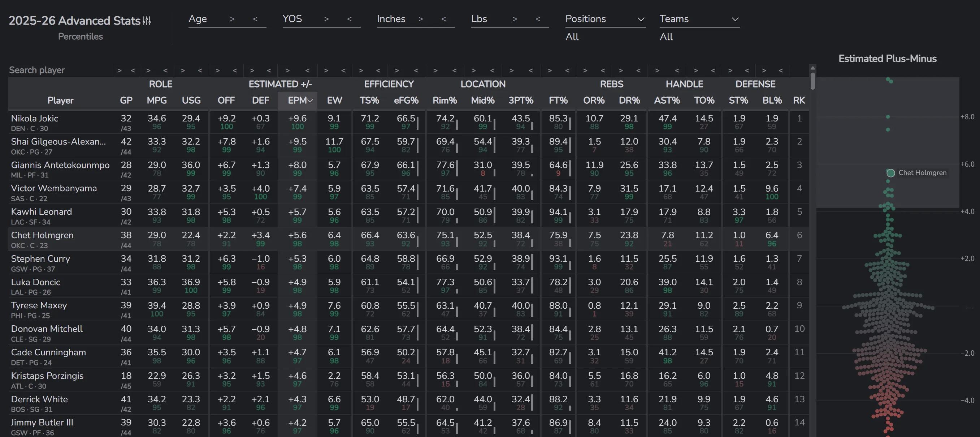Click greater-than filter above FT% column
This screenshot has height=437, width=980.
(x=549, y=70)
